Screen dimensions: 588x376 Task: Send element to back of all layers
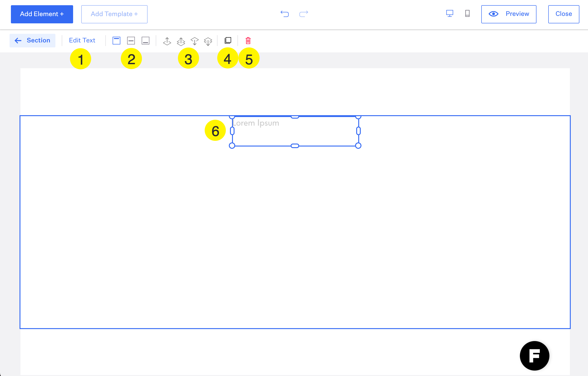click(208, 41)
